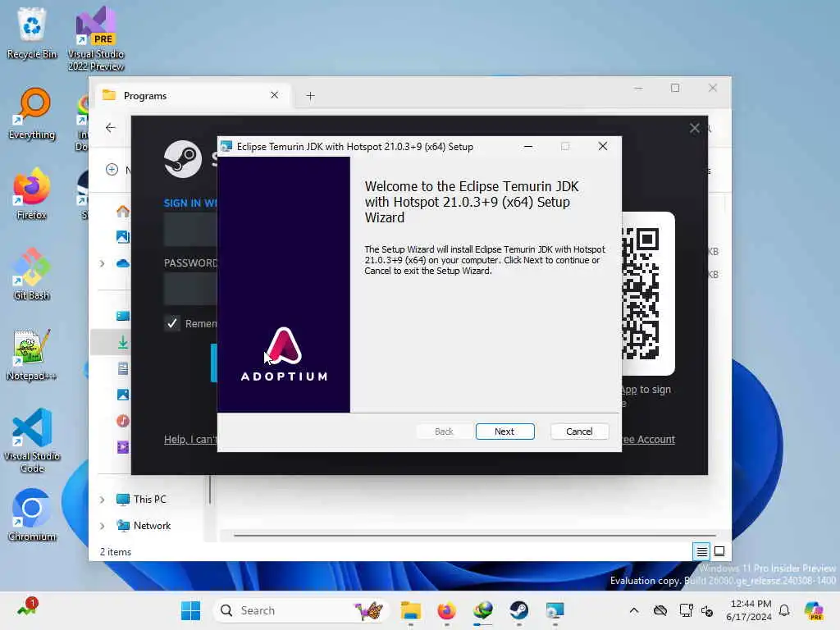
Task: Click the Steam account name field
Action: click(190, 230)
